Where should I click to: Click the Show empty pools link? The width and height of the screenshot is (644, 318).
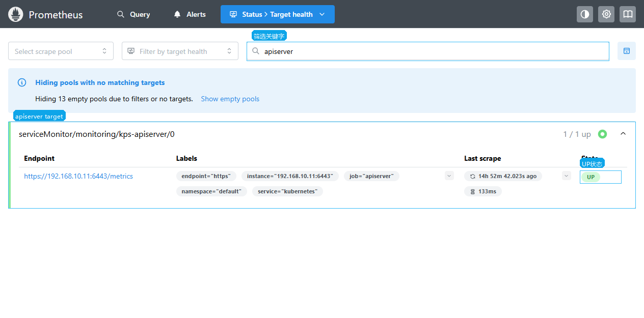pyautogui.click(x=230, y=99)
